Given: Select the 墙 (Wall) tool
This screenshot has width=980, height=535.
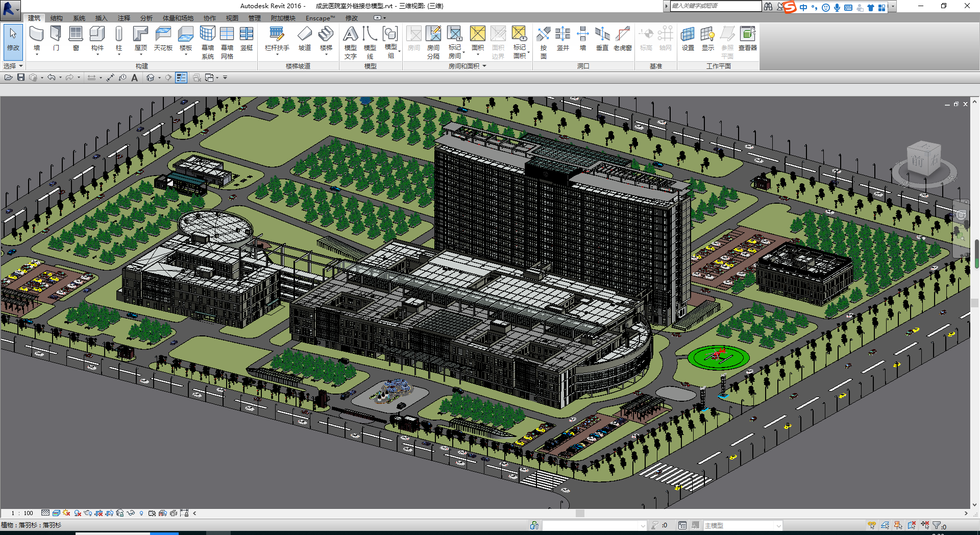Looking at the screenshot, I should coord(36,39).
